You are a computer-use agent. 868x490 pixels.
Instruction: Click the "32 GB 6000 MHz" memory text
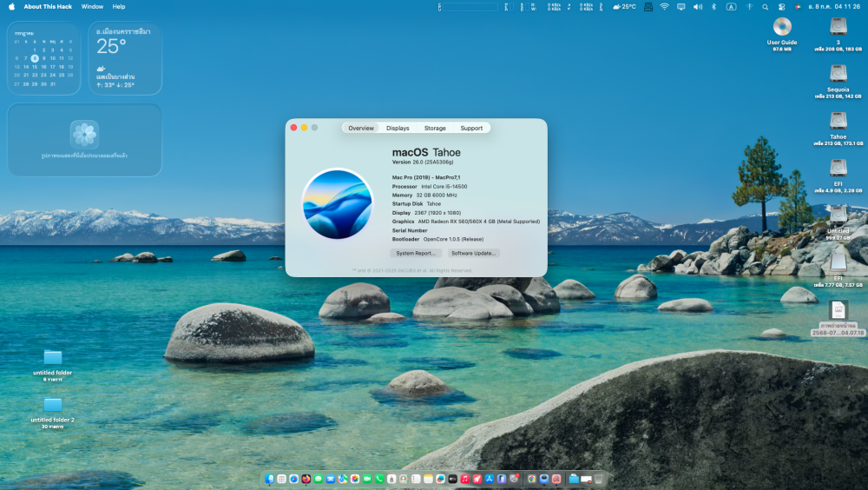(437, 195)
